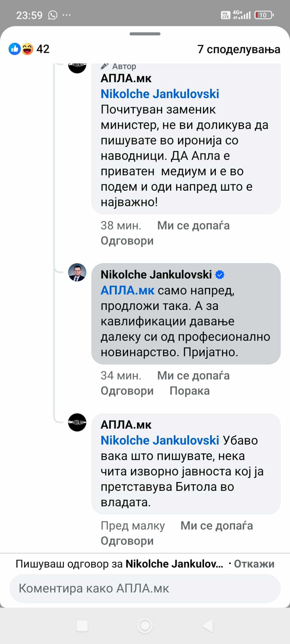This screenshot has width=290, height=644.
Task: Reply to the Пред малку comment
Action: (127, 541)
